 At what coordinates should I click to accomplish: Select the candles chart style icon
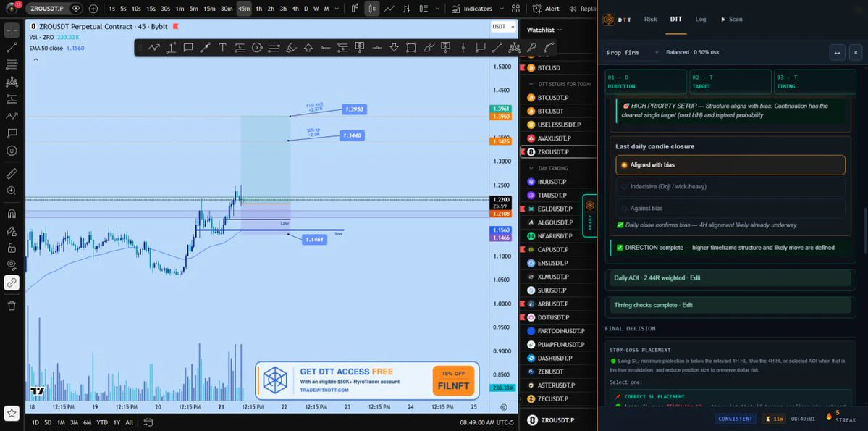point(372,9)
